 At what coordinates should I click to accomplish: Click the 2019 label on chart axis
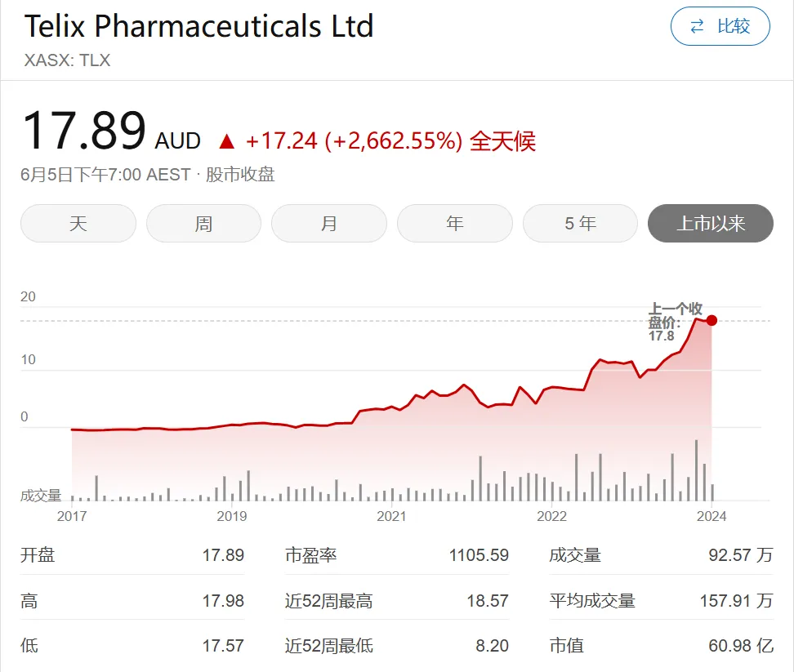click(232, 516)
